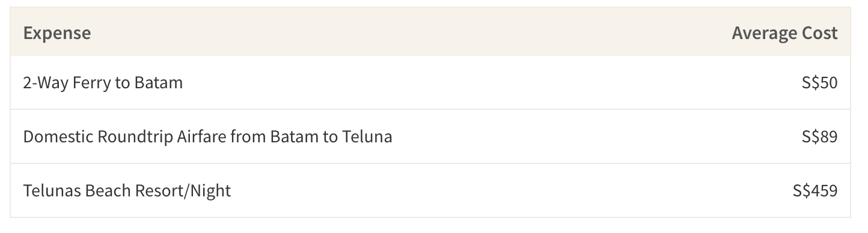Image resolution: width=868 pixels, height=233 pixels.
Task: Click the Average Cost column header
Action: (x=784, y=33)
